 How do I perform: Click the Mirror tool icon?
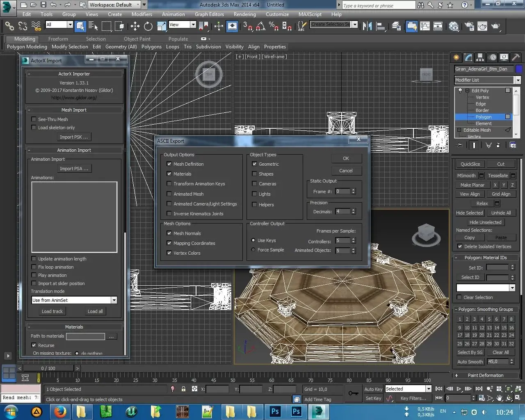pos(367,27)
